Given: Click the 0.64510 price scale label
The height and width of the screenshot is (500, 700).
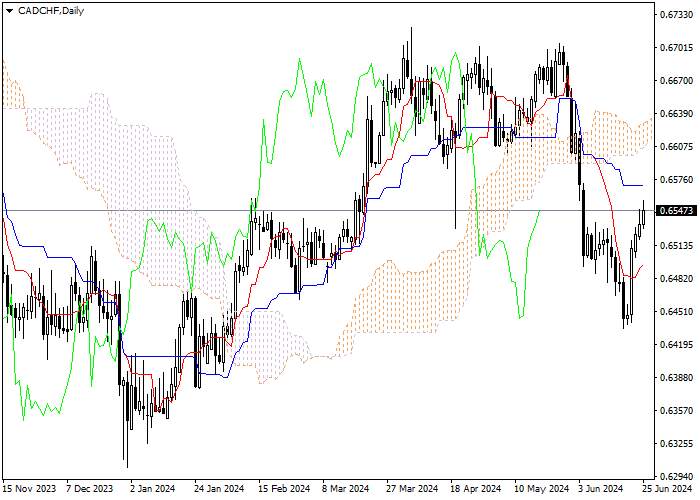Looking at the screenshot, I should tap(676, 311).
